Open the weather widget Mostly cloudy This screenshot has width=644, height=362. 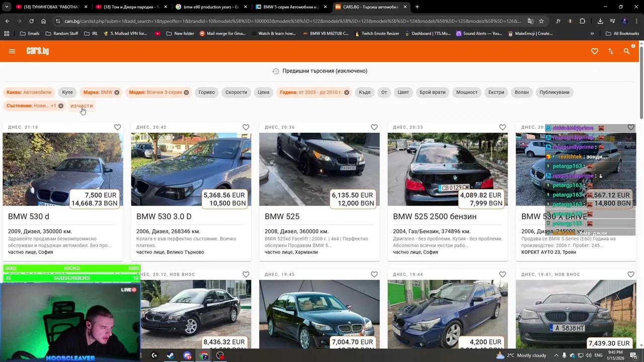pos(521,355)
